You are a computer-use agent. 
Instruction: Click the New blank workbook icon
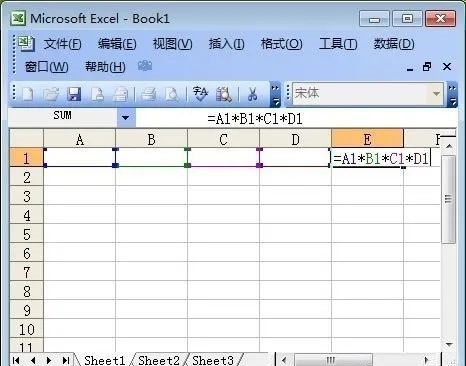pos(27,94)
